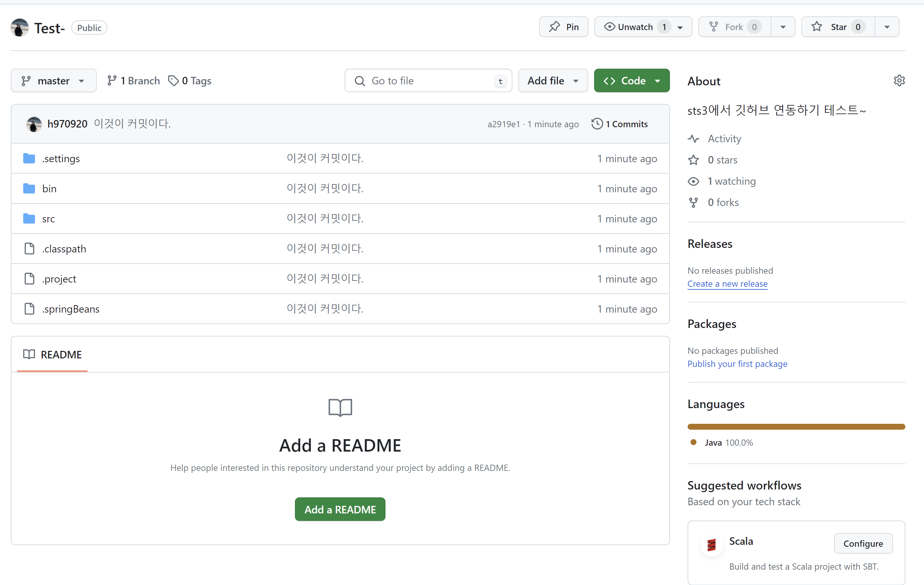This screenshot has height=585, width=924.
Task: View the 0 Tags link
Action: coord(190,81)
